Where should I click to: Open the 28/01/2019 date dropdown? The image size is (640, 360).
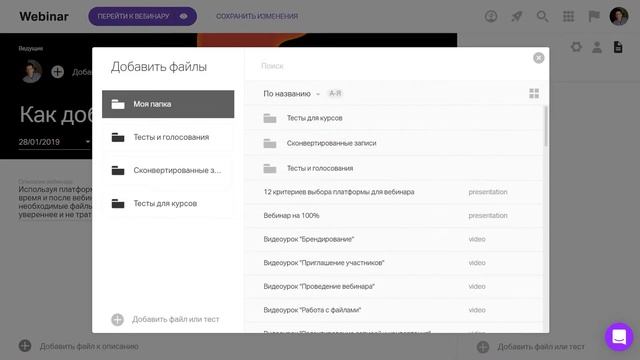(54, 142)
